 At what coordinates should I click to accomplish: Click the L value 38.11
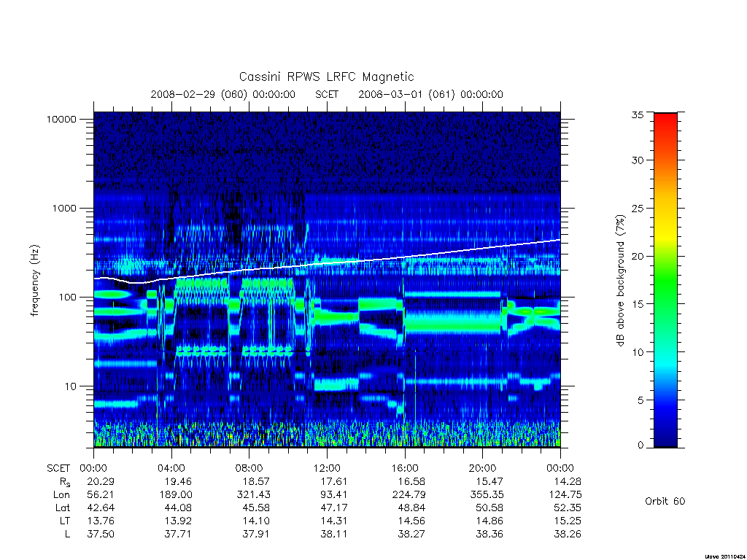coord(333,534)
